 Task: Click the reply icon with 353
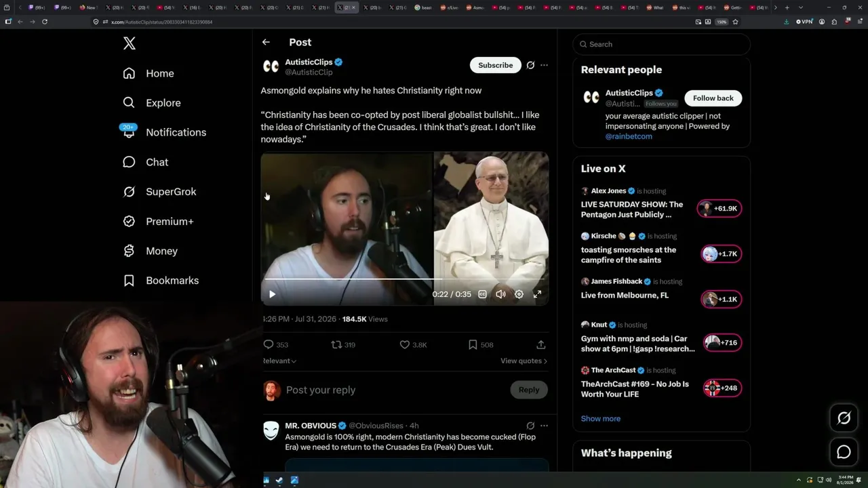click(269, 345)
